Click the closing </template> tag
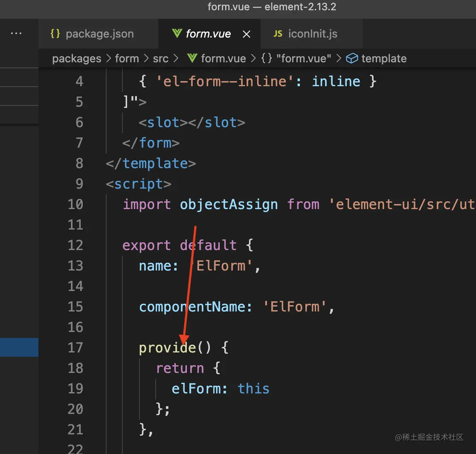 [x=151, y=163]
